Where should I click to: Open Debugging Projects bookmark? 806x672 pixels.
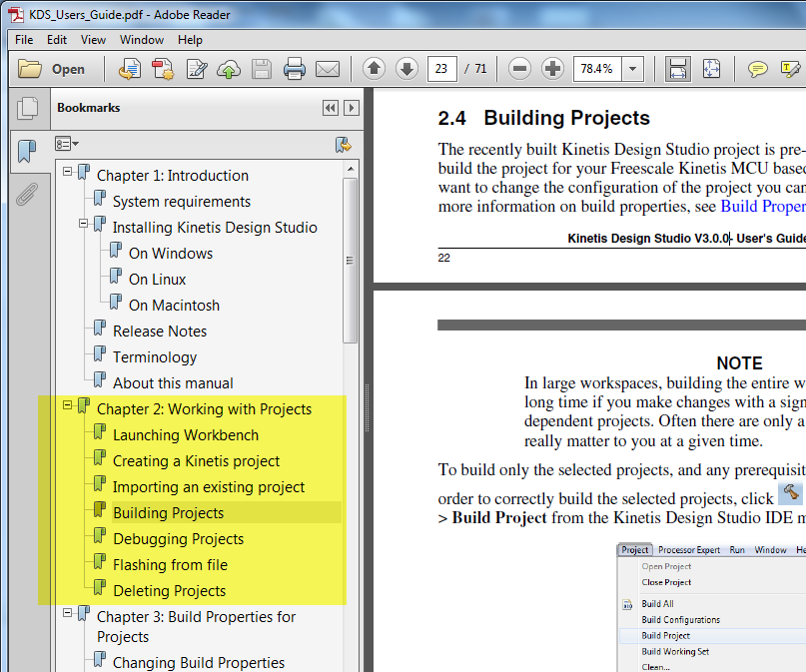tap(179, 538)
